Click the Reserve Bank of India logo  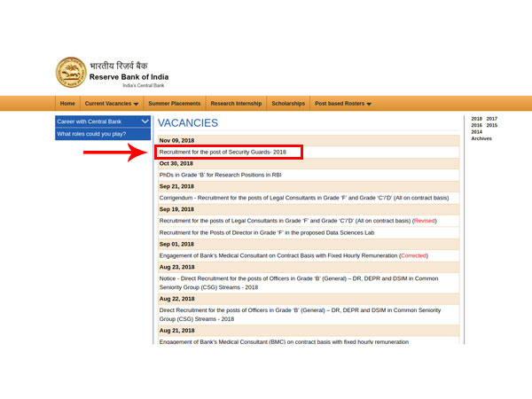tap(71, 73)
